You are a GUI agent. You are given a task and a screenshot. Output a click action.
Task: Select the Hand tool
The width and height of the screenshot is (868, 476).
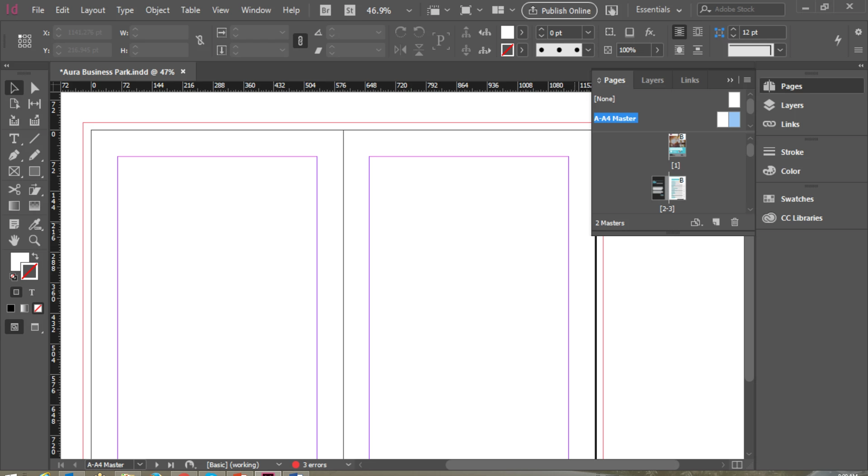(14, 240)
